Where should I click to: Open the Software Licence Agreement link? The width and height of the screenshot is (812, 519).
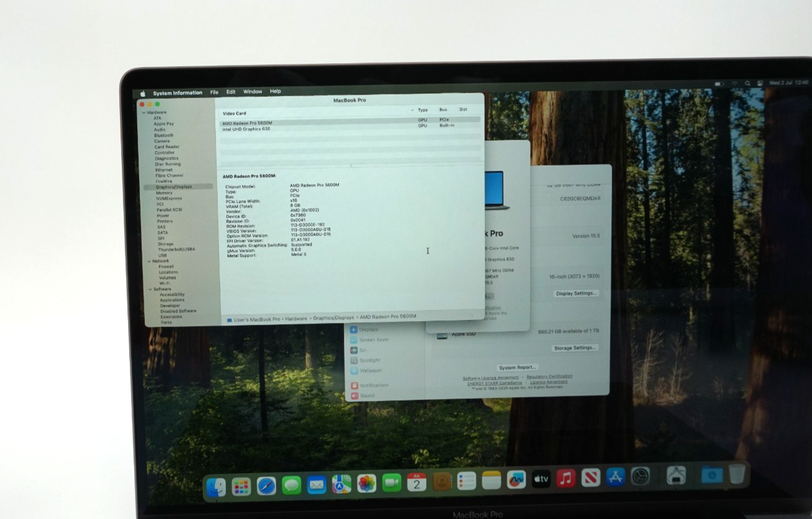click(x=491, y=378)
